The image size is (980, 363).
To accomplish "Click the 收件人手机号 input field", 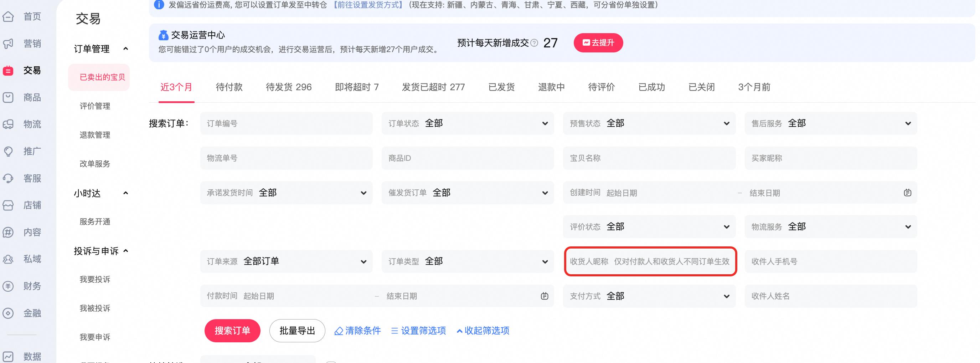I will [x=831, y=261].
